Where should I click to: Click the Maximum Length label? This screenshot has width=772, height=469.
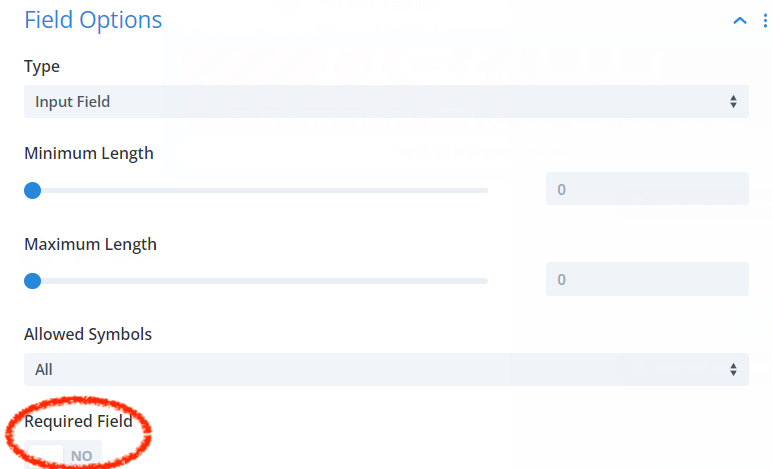tap(90, 245)
